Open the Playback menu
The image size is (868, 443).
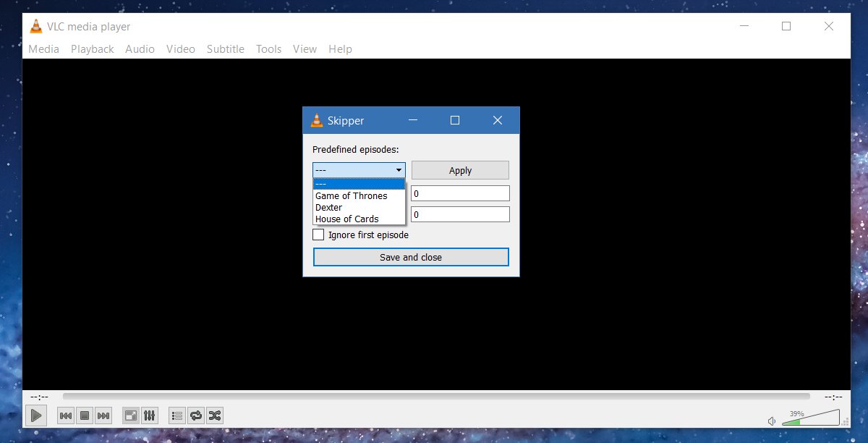pyautogui.click(x=93, y=49)
